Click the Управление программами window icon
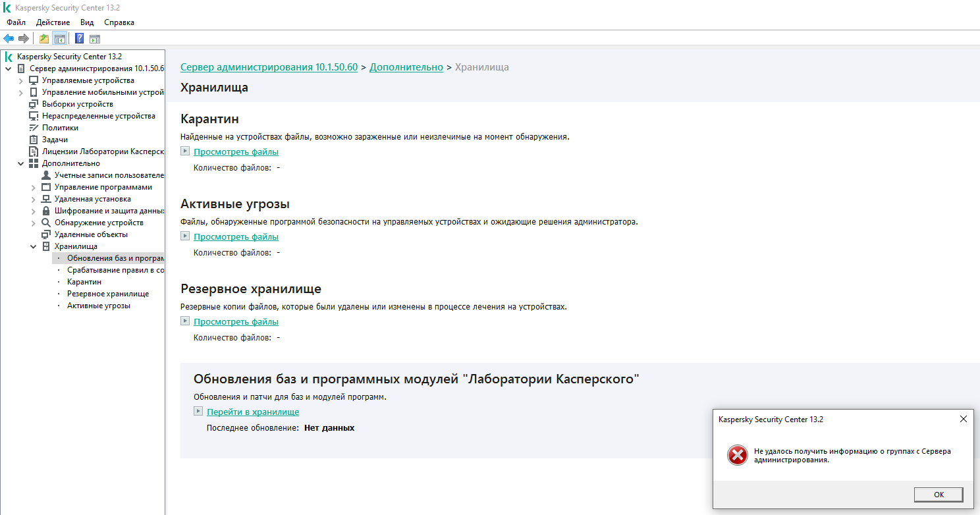Screen dimensions: 980x515 click(x=46, y=187)
